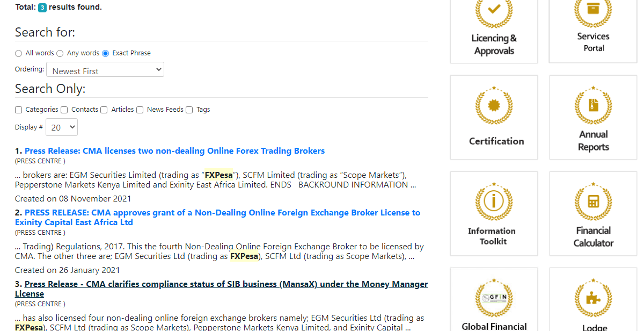The image size is (644, 331).
Task: Select the Any words radio button
Action: click(60, 53)
